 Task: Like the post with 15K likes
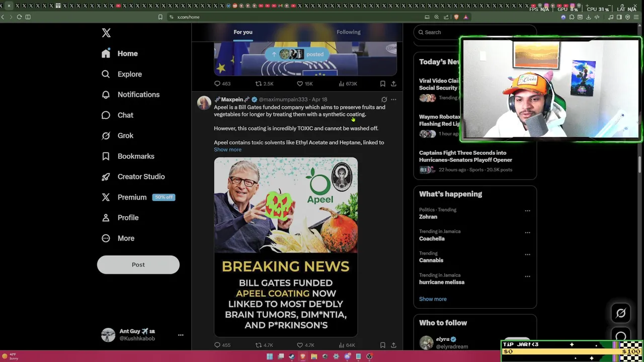304,83
